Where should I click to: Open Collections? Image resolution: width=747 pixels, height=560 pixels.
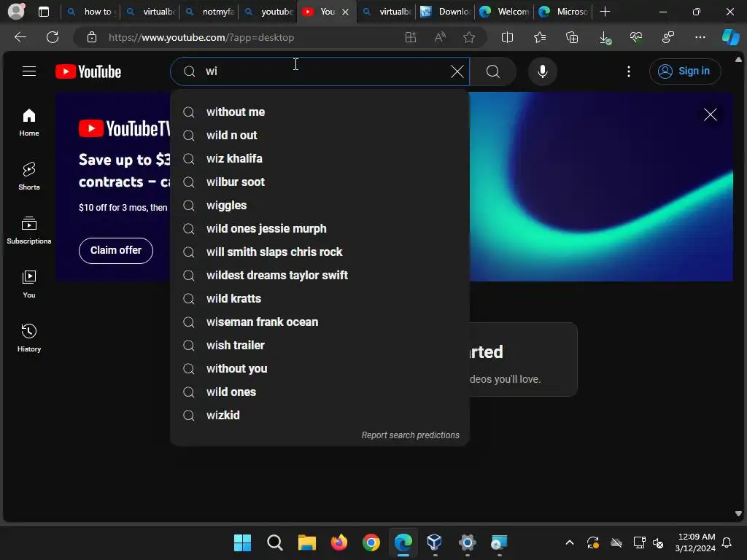click(x=572, y=37)
